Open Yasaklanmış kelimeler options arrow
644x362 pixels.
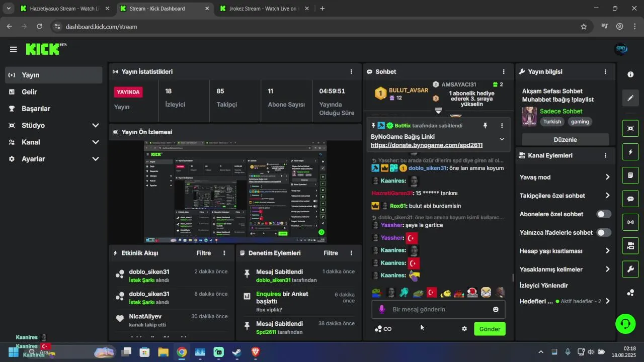pyautogui.click(x=607, y=269)
